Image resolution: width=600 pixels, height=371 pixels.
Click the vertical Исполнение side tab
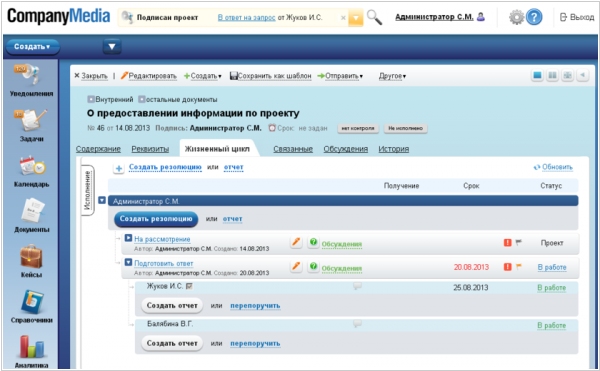point(88,190)
